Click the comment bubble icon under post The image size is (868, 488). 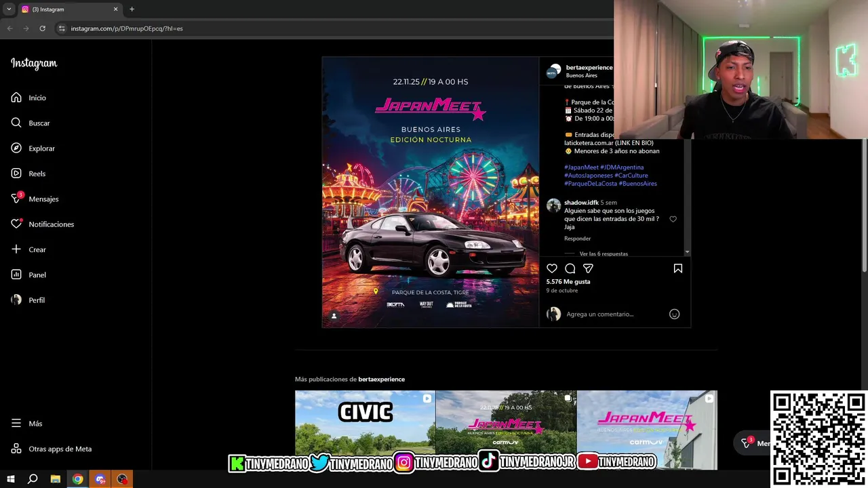570,268
